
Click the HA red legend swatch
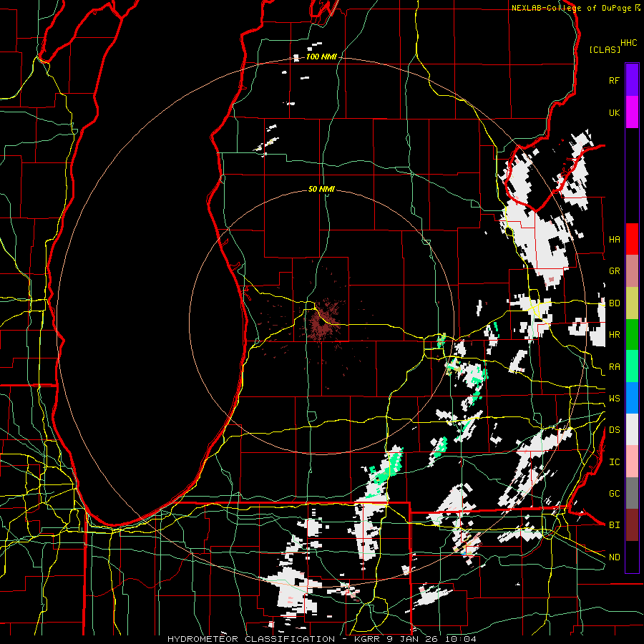(632, 239)
